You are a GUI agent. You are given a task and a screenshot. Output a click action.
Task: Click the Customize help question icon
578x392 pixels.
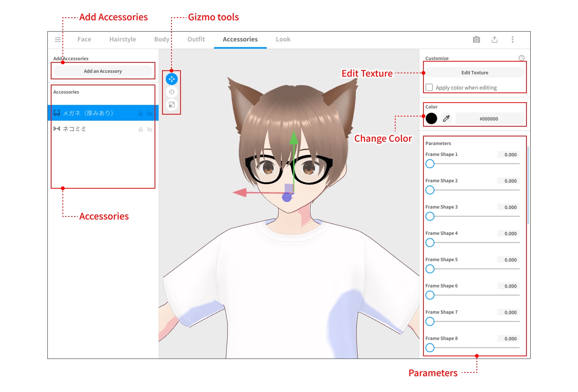tap(522, 58)
